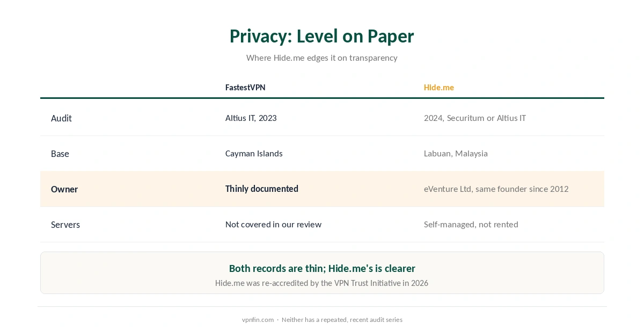
Task: Click the Audit row label
Action: pyautogui.click(x=61, y=118)
